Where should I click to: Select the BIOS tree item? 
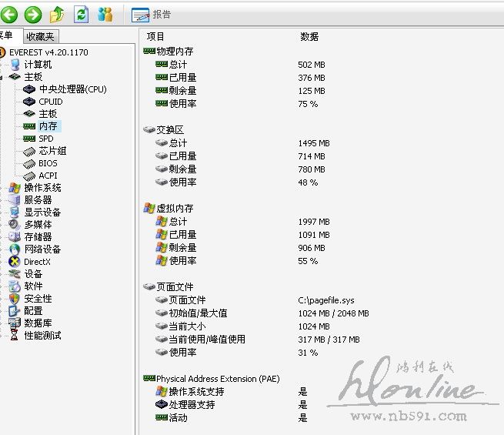48,163
